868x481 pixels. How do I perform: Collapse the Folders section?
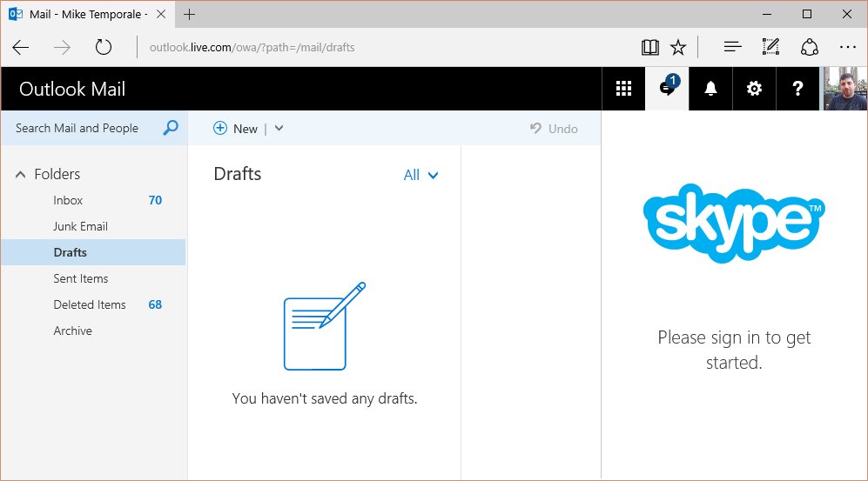(x=21, y=174)
